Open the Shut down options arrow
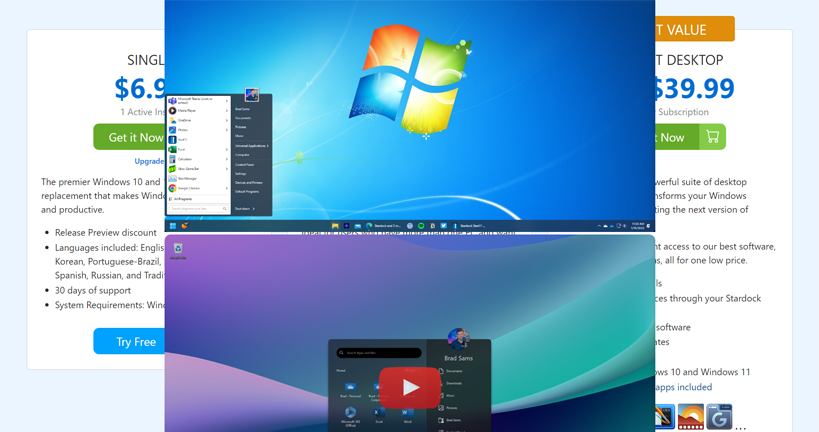This screenshot has width=819, height=432. pyautogui.click(x=254, y=208)
